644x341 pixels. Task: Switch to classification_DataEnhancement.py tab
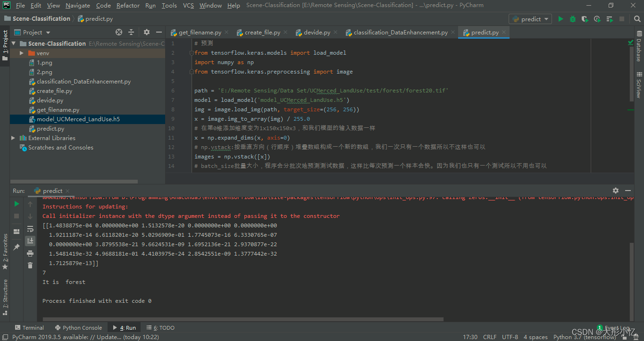click(x=400, y=33)
